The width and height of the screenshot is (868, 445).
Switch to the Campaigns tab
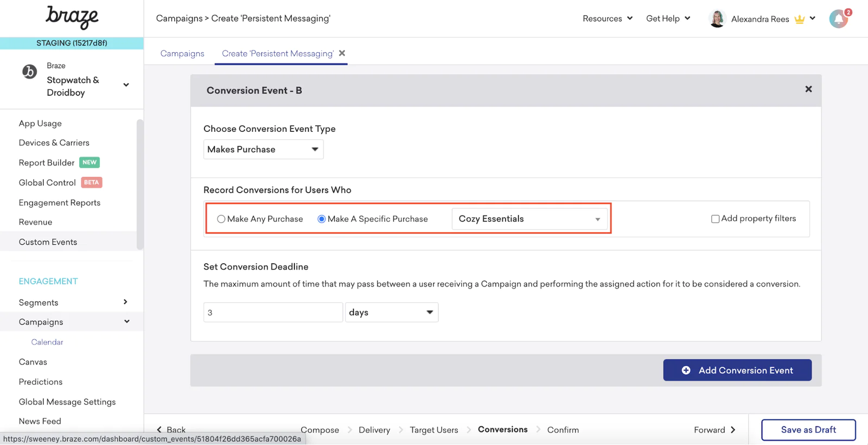coord(182,54)
